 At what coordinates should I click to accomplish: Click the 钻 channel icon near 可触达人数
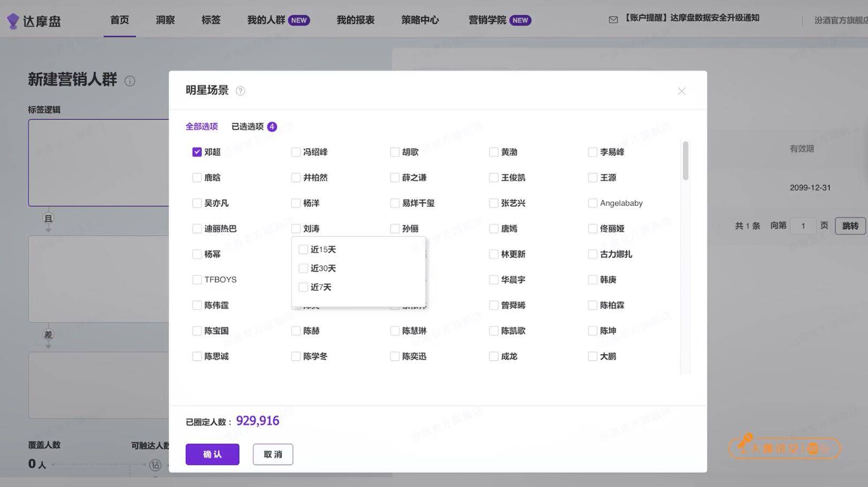pos(155,465)
